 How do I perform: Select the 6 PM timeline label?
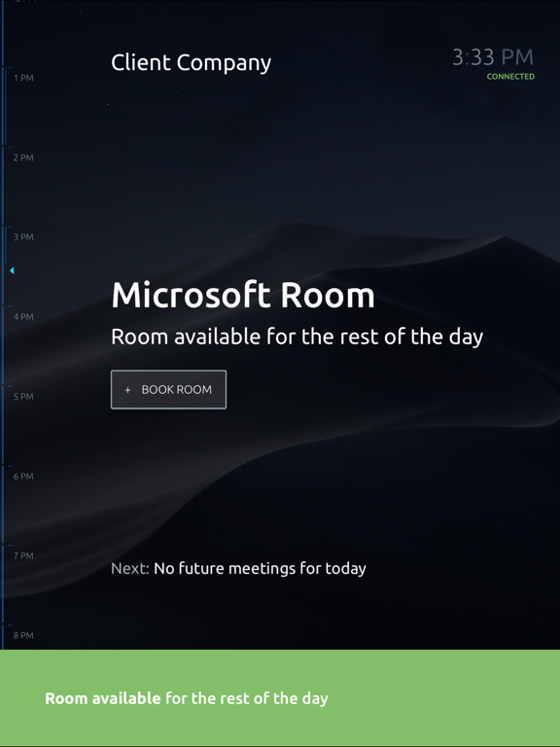coord(23,477)
